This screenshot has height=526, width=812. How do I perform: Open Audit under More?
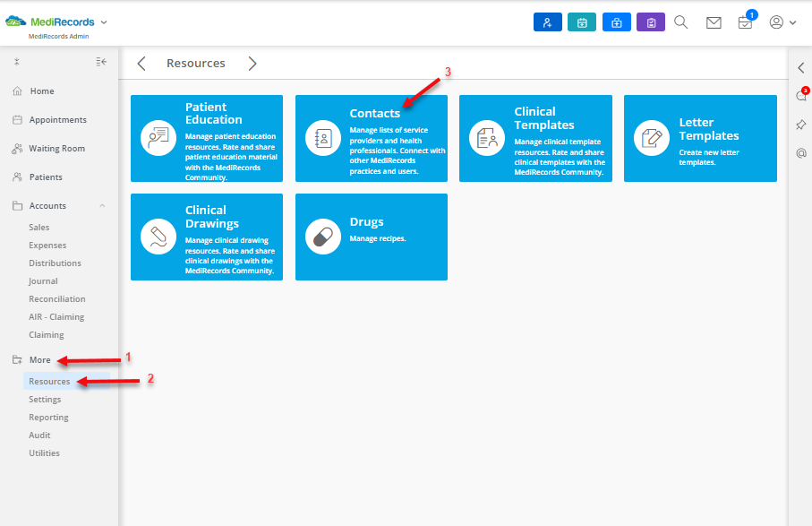tap(40, 435)
